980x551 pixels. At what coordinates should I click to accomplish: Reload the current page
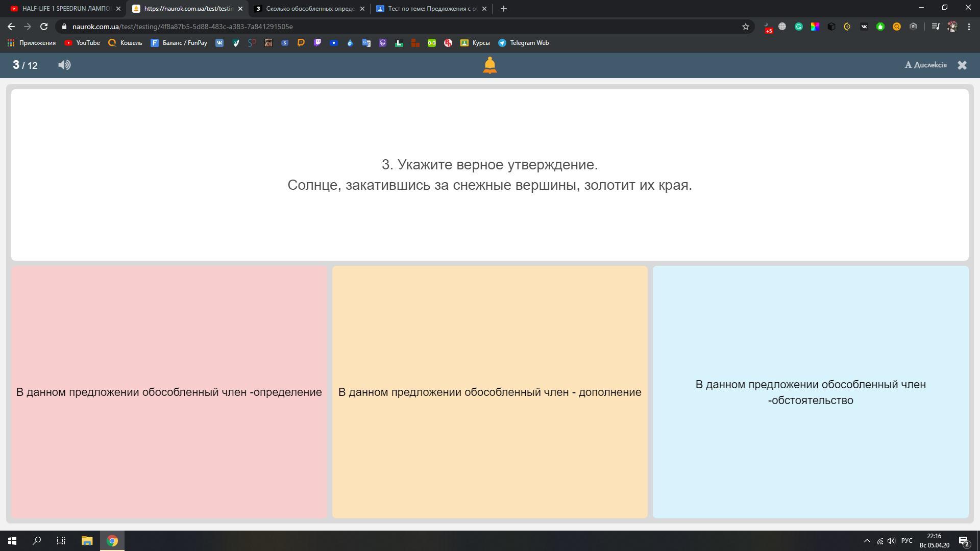pos(44,27)
